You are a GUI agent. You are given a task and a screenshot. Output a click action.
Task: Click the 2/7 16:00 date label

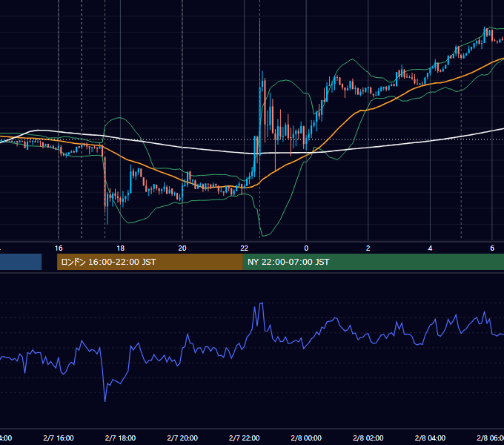tap(59, 438)
